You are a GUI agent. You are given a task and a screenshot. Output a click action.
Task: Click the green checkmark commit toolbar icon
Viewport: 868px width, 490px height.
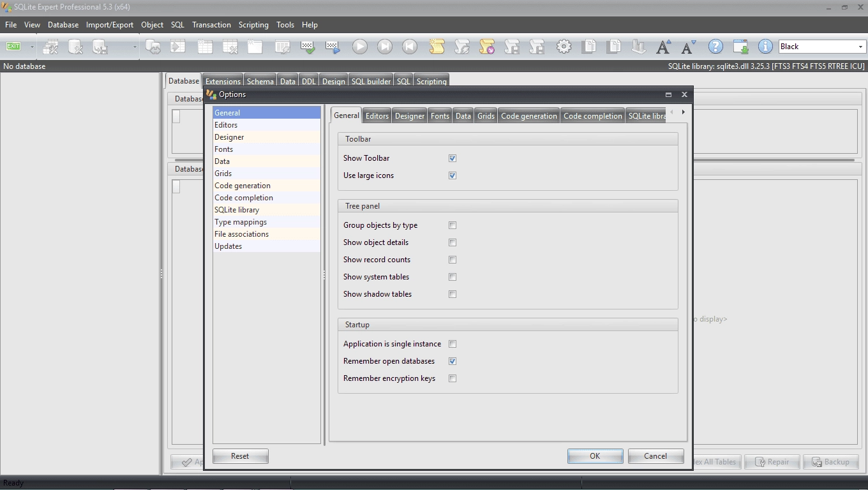point(308,47)
